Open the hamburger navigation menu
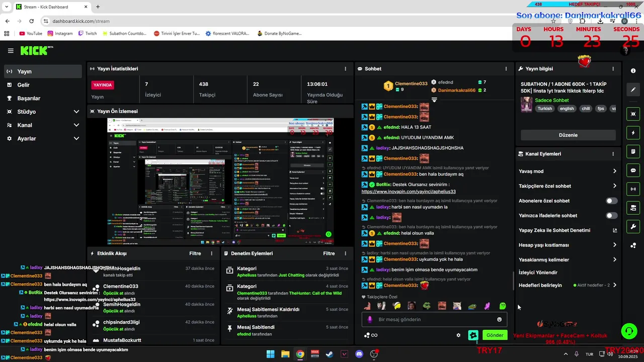This screenshot has width=644, height=362. pos(11,51)
